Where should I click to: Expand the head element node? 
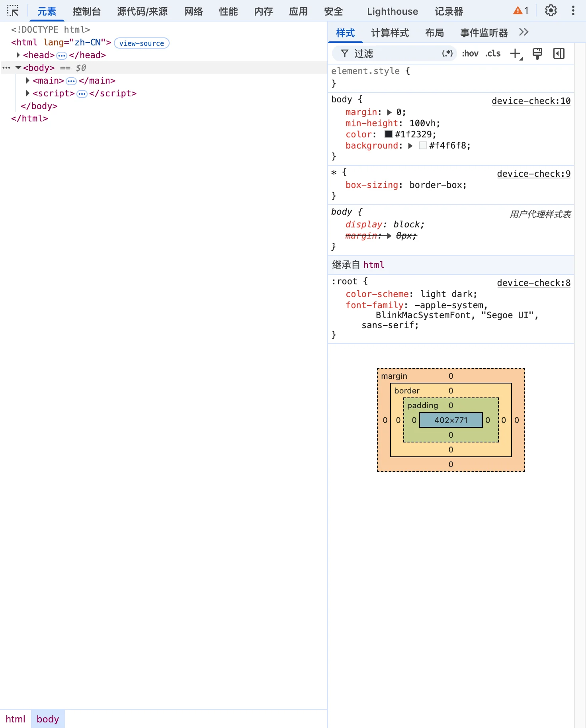(x=18, y=55)
